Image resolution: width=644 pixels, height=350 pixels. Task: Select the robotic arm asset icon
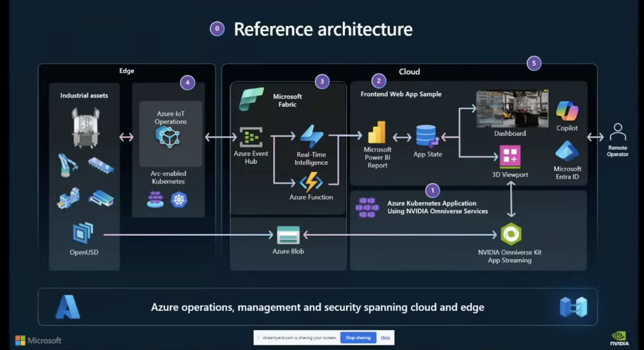tap(67, 165)
